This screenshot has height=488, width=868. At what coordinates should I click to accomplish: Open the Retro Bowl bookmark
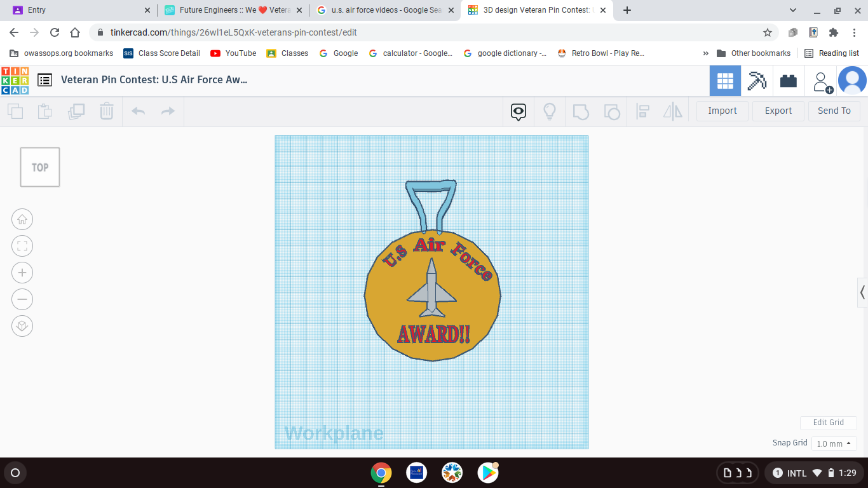[x=601, y=53]
